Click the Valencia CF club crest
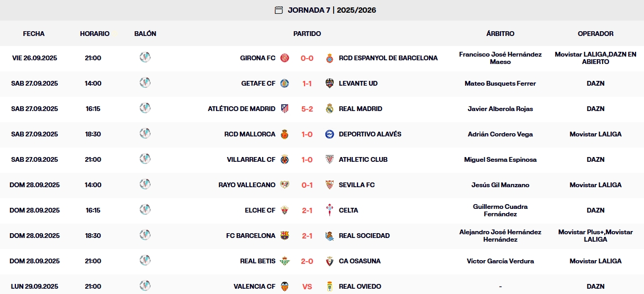This screenshot has height=294, width=644. (285, 287)
